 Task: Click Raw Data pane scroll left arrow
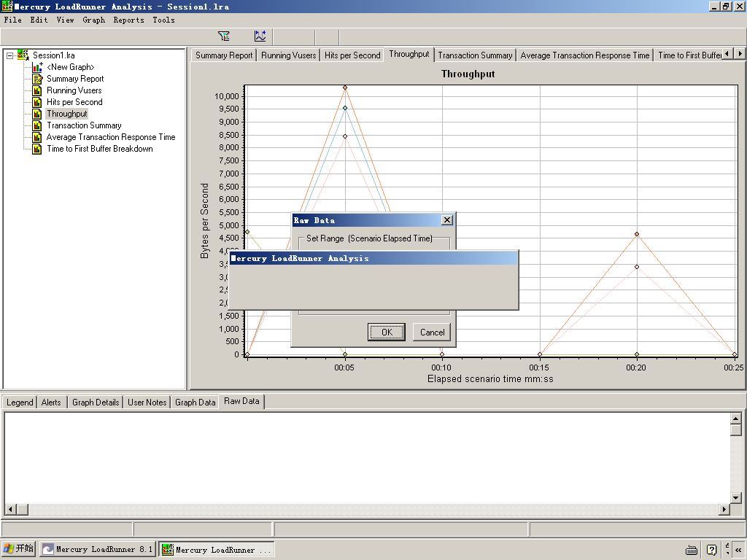tap(10, 510)
